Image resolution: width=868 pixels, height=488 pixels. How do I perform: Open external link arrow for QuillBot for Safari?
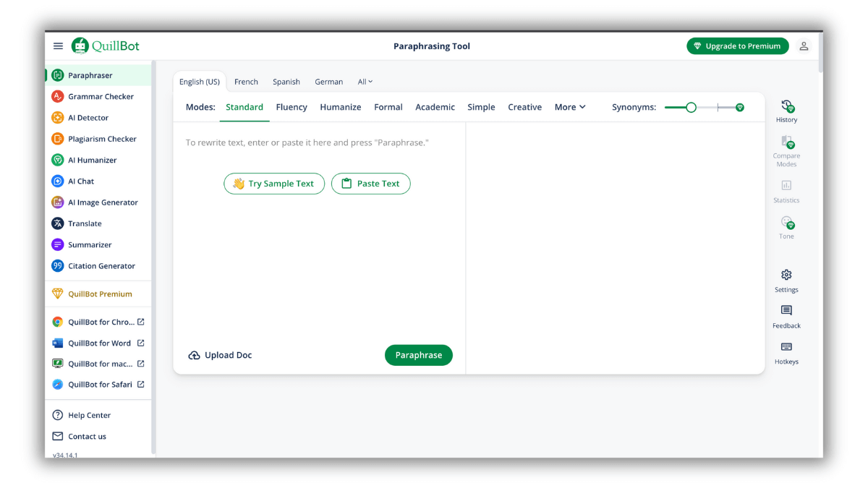coord(141,385)
